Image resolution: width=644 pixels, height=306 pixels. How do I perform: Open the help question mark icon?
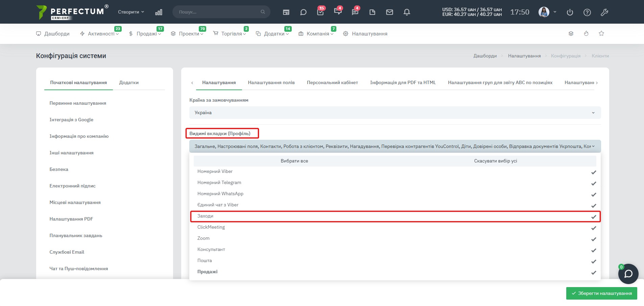click(x=587, y=12)
